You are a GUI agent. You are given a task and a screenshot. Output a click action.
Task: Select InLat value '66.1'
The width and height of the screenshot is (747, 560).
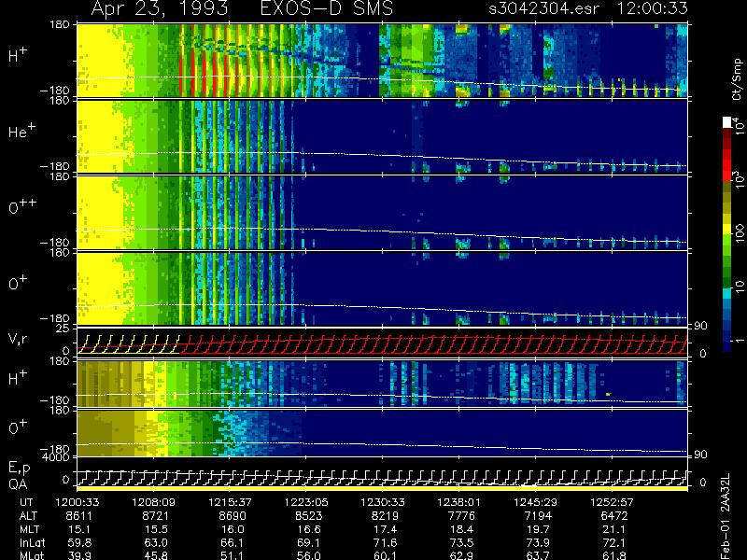[232, 542]
